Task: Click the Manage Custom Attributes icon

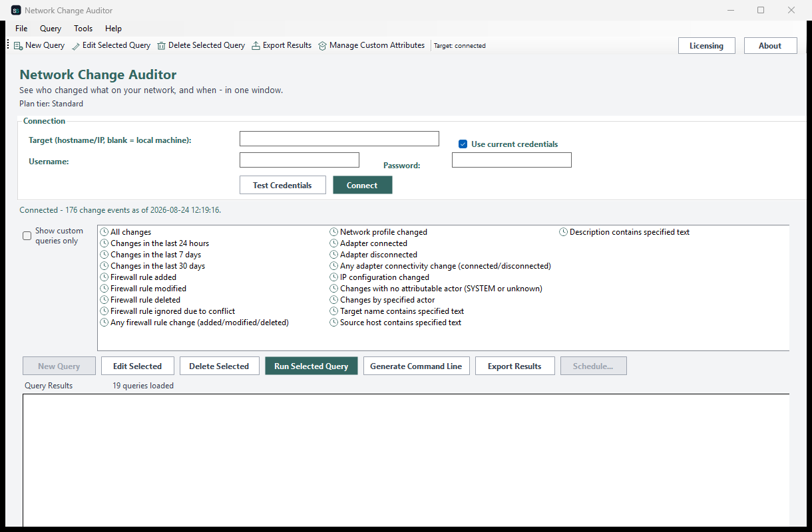Action: (x=323, y=46)
